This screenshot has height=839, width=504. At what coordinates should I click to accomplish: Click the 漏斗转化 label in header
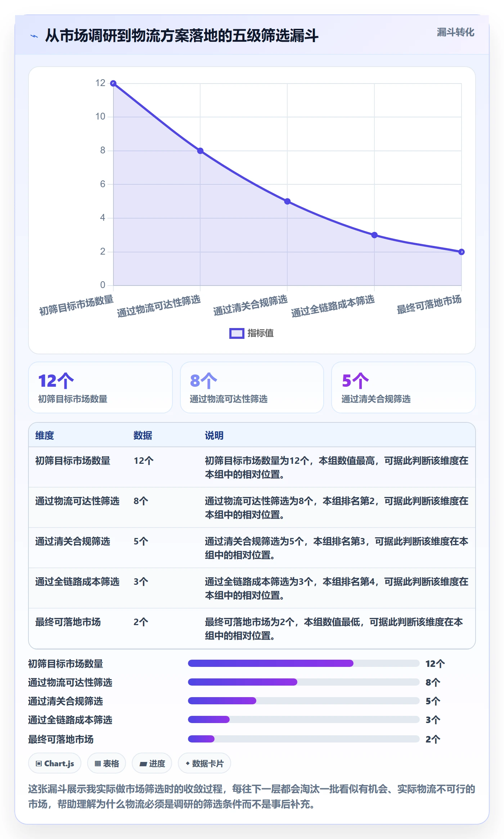coord(455,32)
